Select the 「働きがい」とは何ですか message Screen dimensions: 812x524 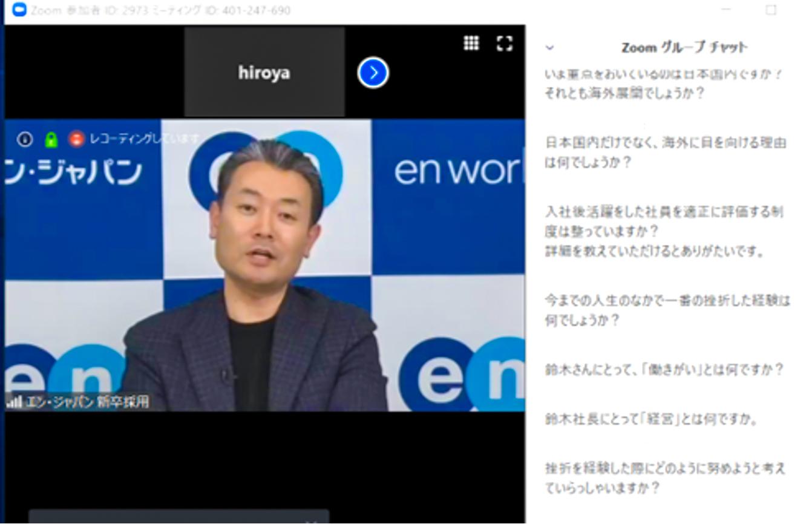[x=664, y=369]
